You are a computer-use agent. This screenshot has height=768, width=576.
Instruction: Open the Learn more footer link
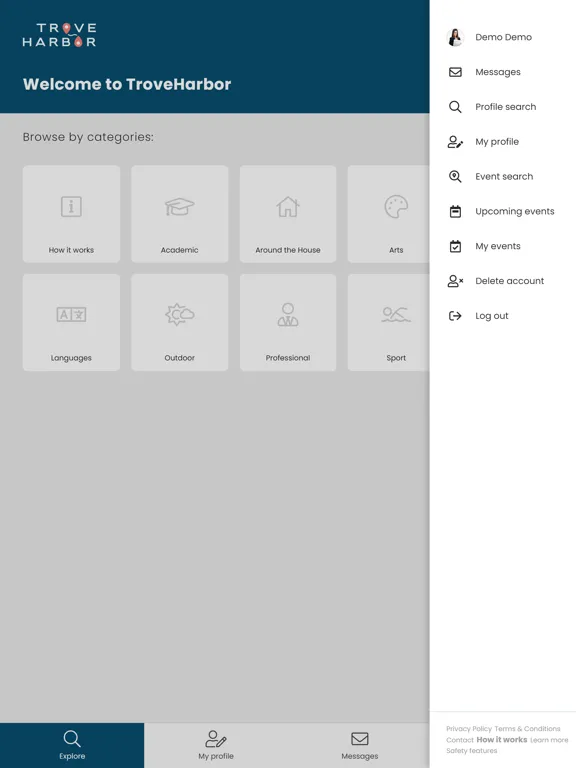tap(549, 740)
